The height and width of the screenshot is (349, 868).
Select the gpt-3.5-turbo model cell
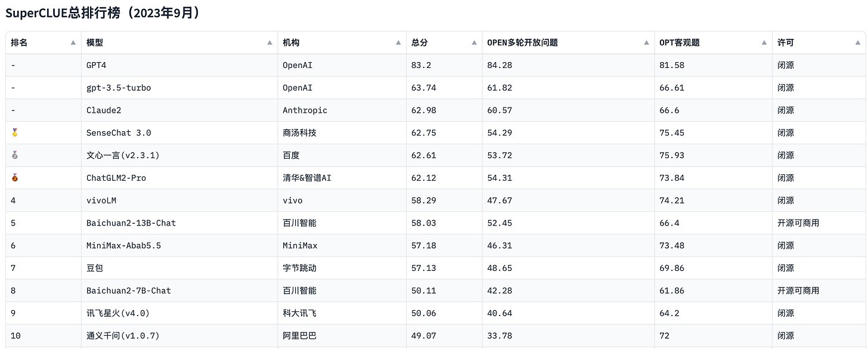pyautogui.click(x=179, y=88)
